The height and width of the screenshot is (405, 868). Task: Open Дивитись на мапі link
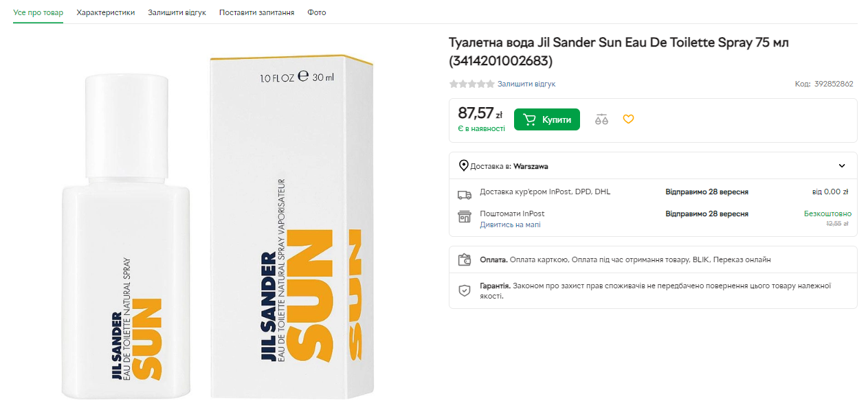(510, 224)
